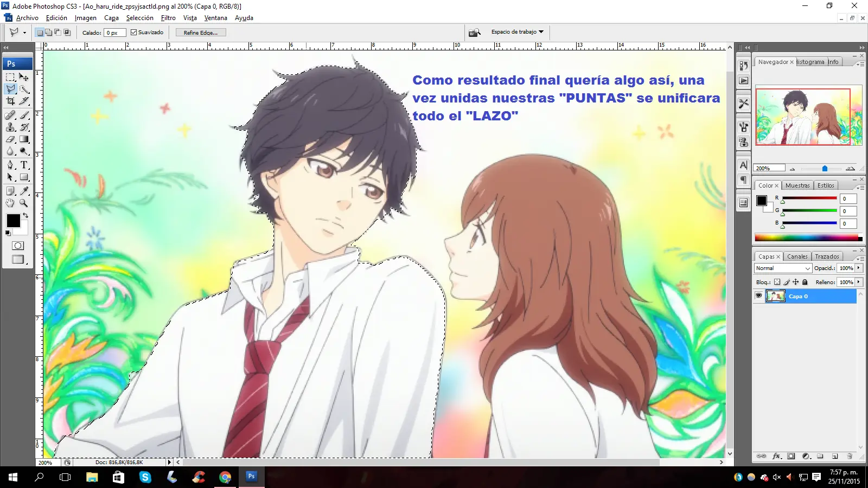
Task: Select the Pen tool
Action: [x=10, y=165]
